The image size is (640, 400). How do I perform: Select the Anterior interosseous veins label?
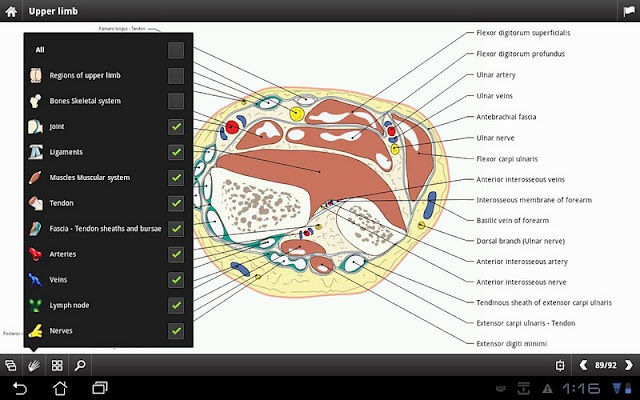[x=520, y=179]
